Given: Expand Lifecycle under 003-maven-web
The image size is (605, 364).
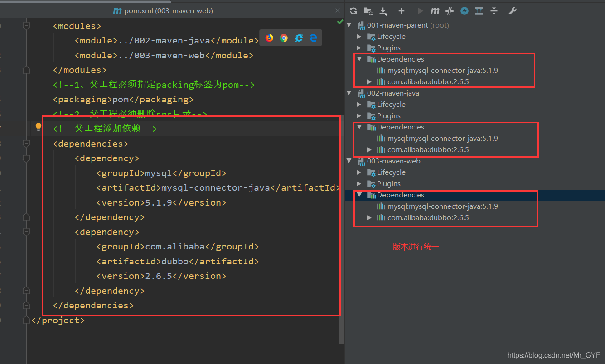Looking at the screenshot, I should click(x=359, y=172).
